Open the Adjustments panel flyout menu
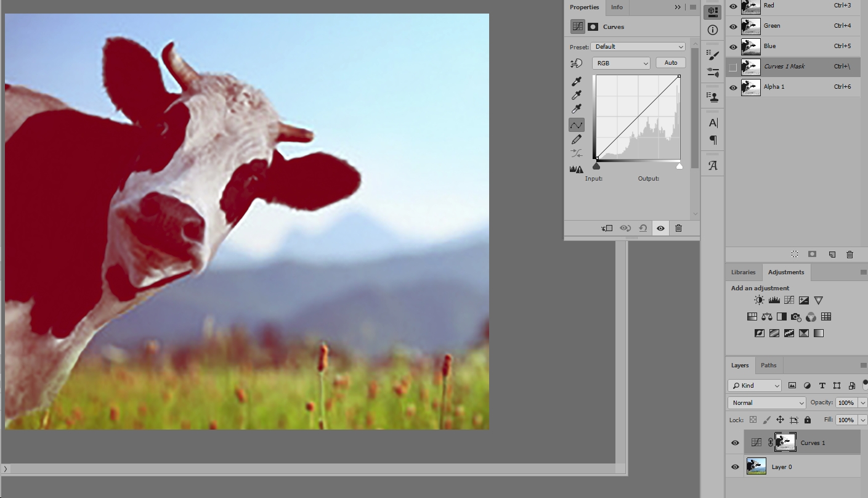 863,272
